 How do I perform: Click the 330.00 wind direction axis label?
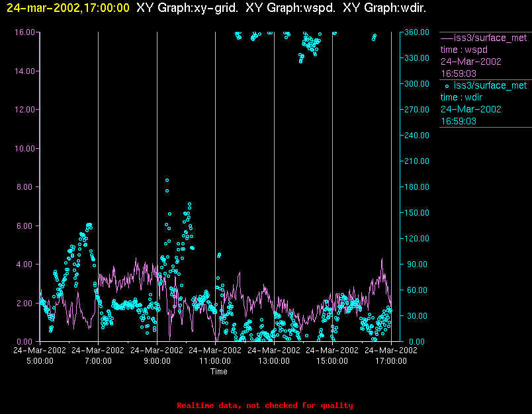click(x=417, y=58)
